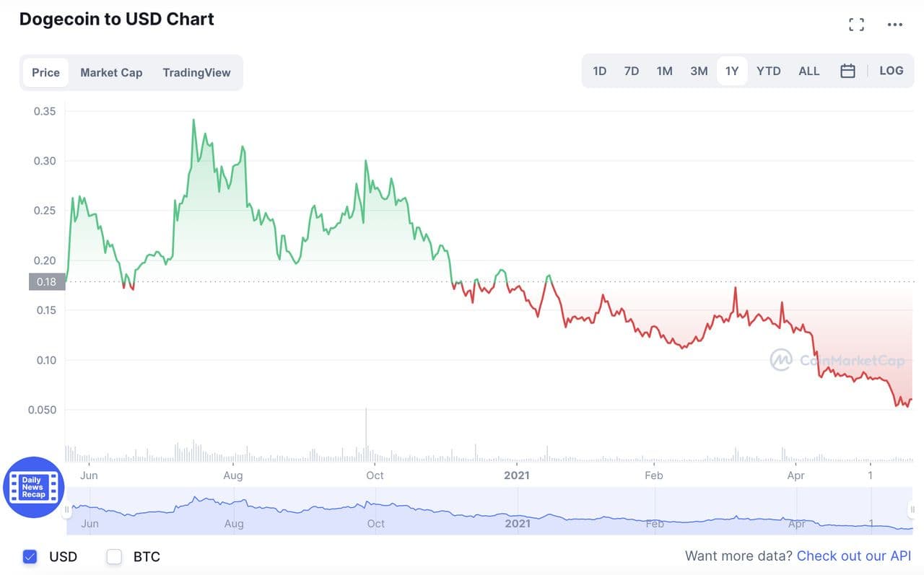Viewport: 924px width, 575px height.
Task: Select the 1D time range
Action: click(599, 71)
